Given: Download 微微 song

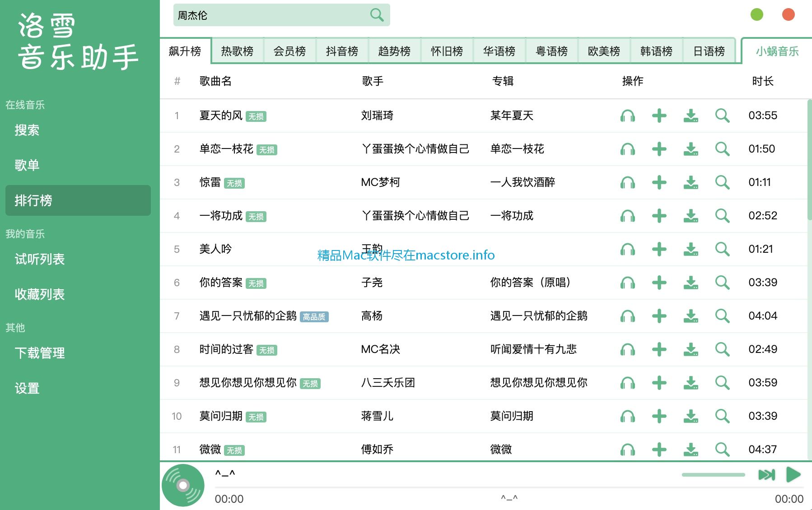Looking at the screenshot, I should [691, 450].
